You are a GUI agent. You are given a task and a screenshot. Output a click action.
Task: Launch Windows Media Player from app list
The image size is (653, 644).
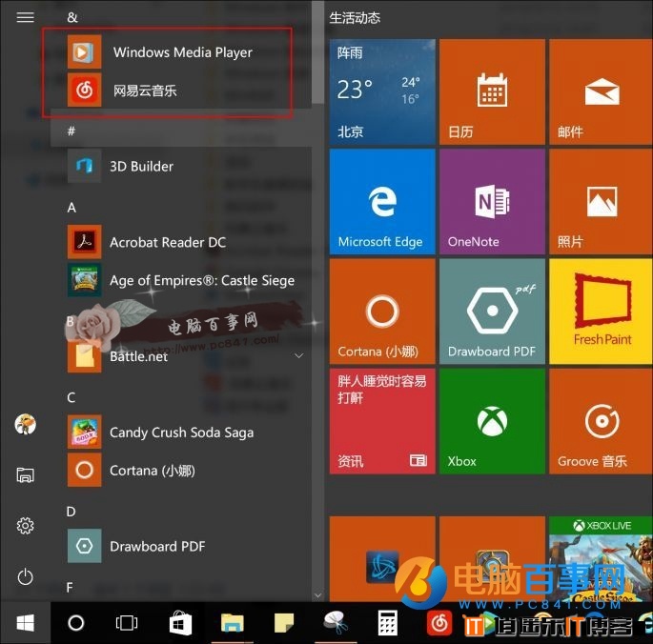(181, 52)
